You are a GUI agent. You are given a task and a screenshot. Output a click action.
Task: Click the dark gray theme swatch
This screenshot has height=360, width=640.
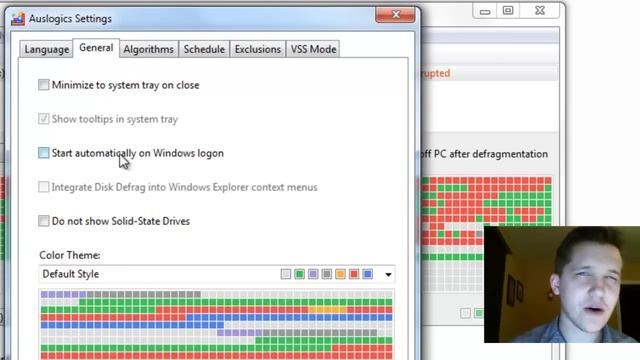[327, 274]
